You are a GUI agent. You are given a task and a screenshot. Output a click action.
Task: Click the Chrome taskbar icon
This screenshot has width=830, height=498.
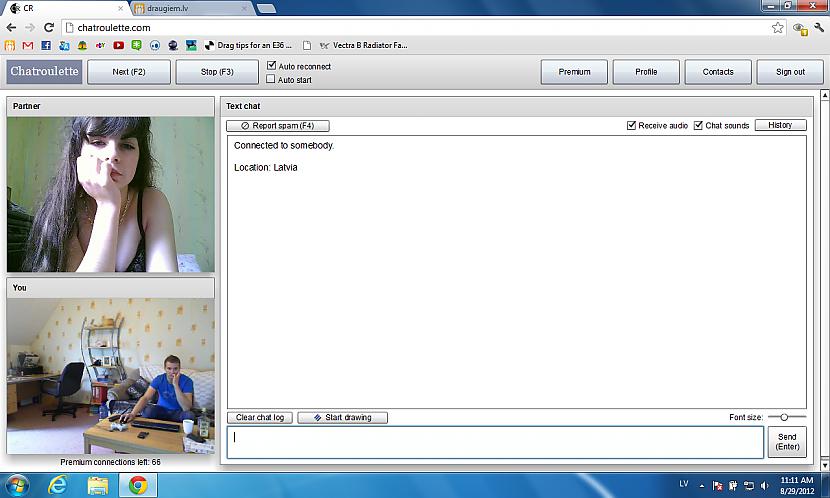tap(138, 485)
